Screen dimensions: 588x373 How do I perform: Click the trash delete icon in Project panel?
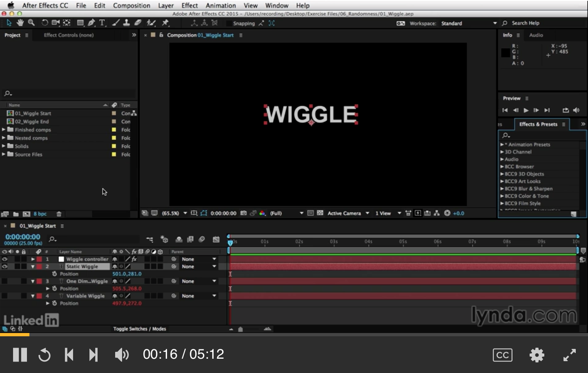59,214
